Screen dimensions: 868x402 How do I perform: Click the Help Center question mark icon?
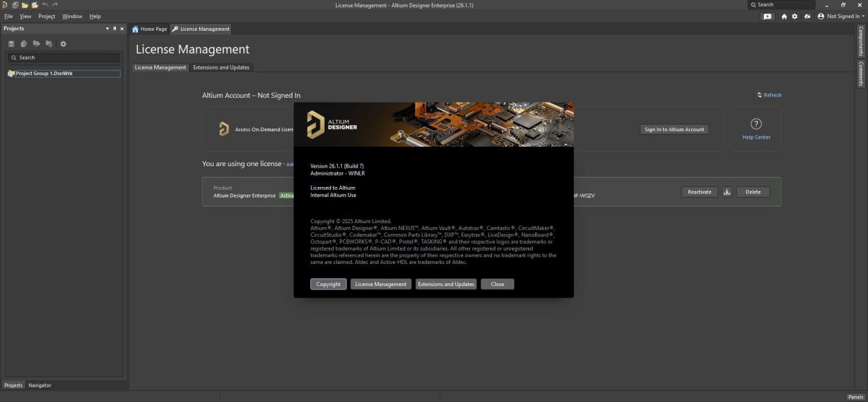(x=756, y=124)
